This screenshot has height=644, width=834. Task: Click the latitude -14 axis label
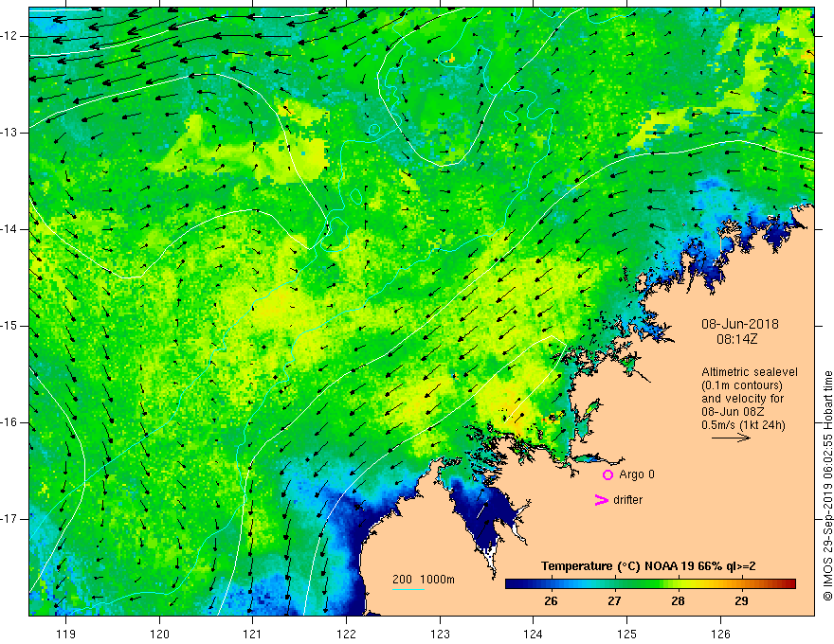point(10,229)
